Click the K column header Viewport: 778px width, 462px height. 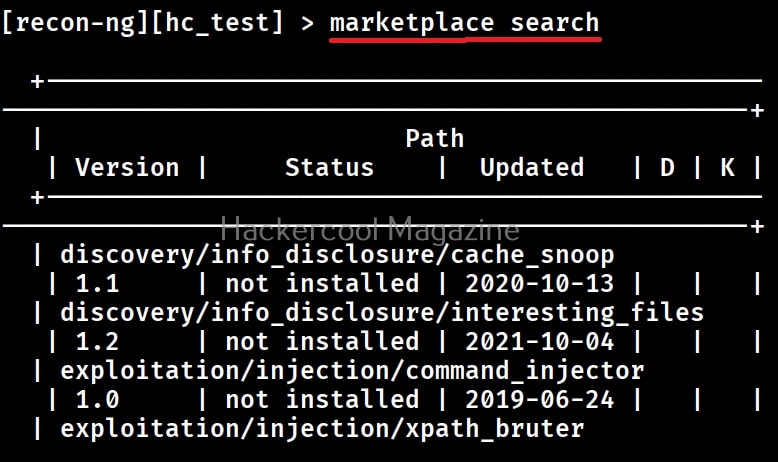[727, 168]
